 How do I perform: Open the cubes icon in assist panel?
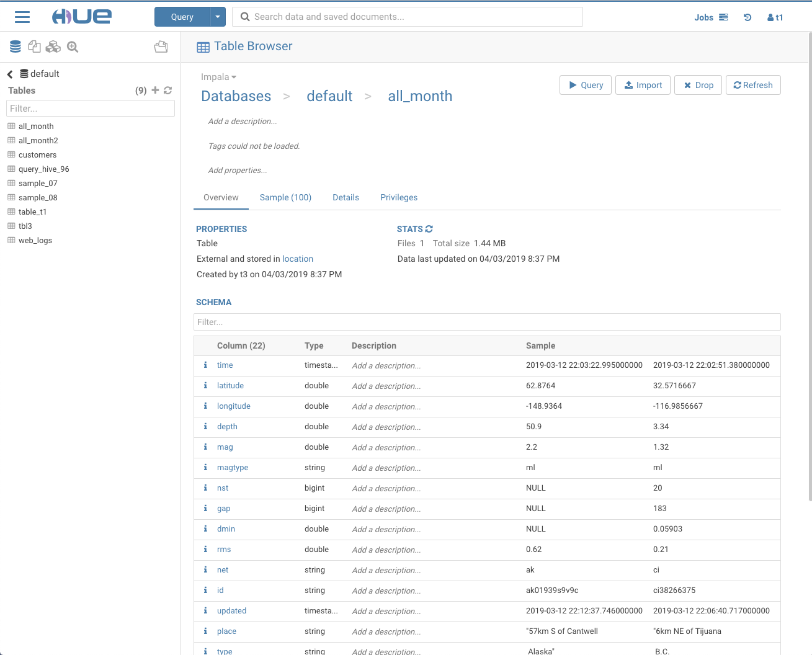tap(53, 47)
